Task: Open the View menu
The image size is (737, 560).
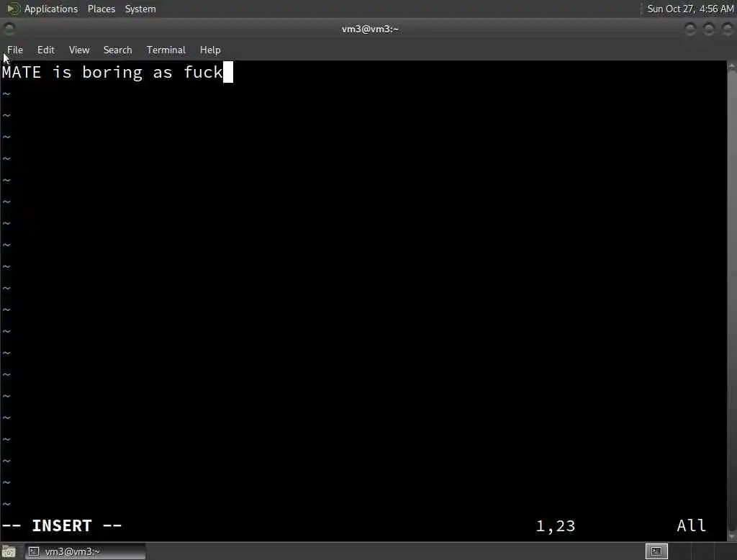Action: point(79,50)
